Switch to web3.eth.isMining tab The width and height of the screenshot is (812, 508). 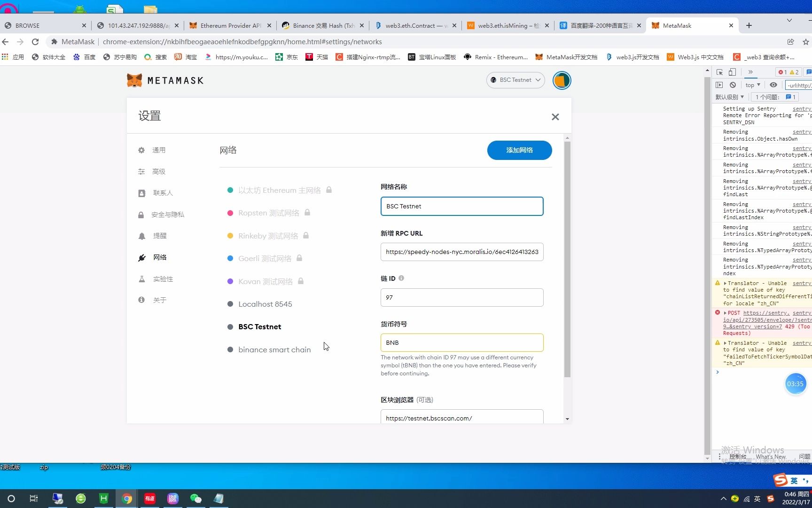tap(508, 25)
